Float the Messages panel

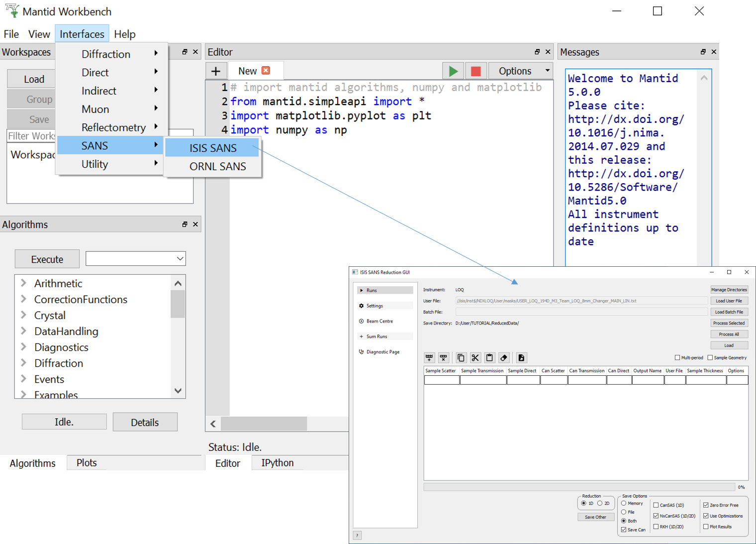[x=703, y=52]
